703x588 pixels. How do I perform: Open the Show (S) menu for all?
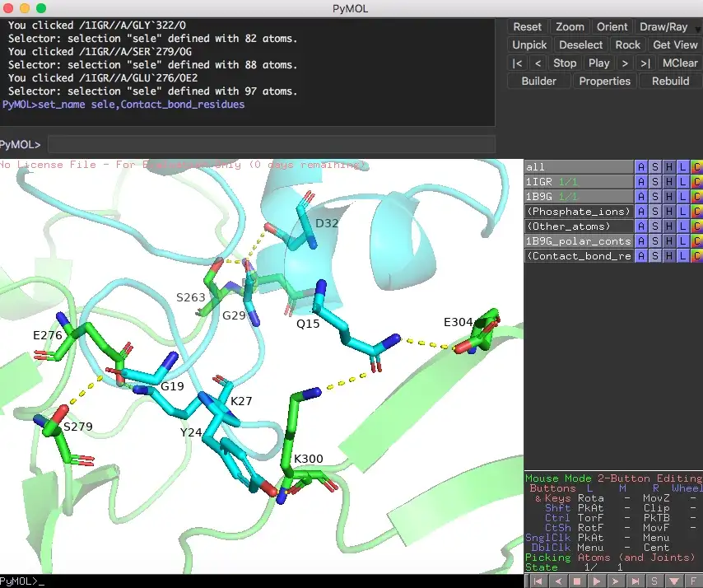pyautogui.click(x=654, y=167)
